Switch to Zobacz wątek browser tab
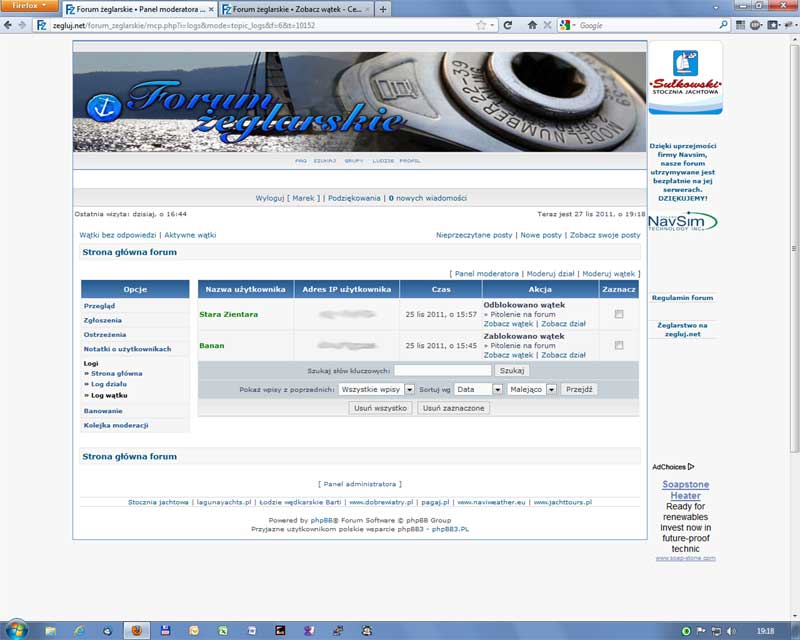 pos(294,9)
